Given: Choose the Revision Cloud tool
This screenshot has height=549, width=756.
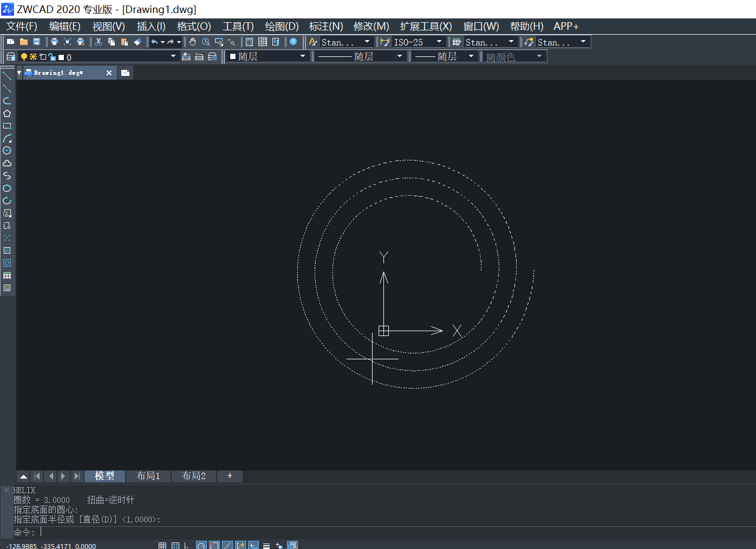Looking at the screenshot, I should pyautogui.click(x=7, y=163).
